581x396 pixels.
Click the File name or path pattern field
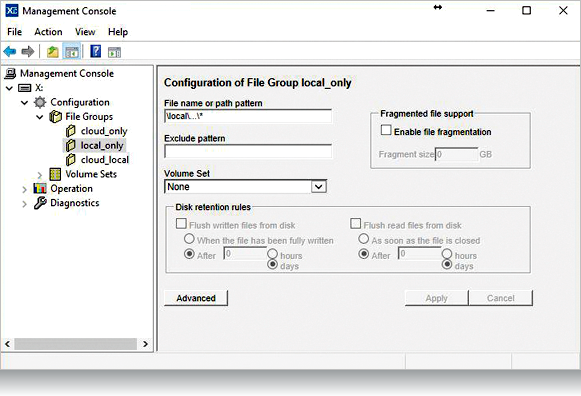(248, 116)
